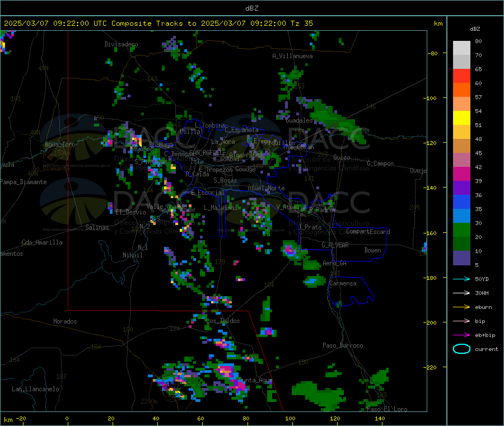
Task: Select the red 60-65 dBZ color band
Action: [x=461, y=76]
